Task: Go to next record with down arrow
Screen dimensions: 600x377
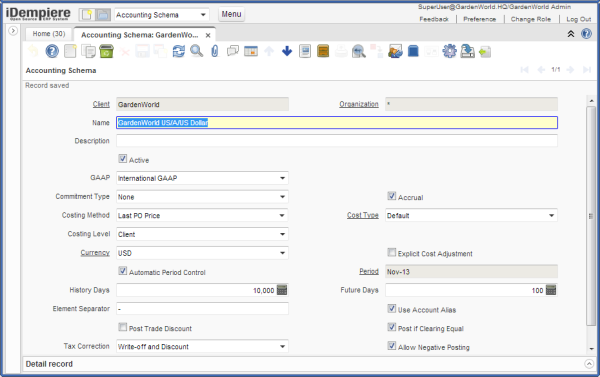Action: point(287,51)
